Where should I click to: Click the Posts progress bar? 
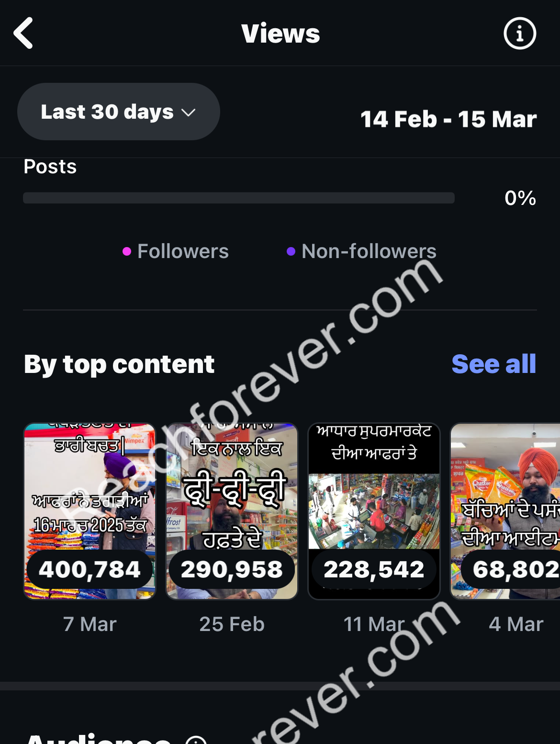(239, 198)
